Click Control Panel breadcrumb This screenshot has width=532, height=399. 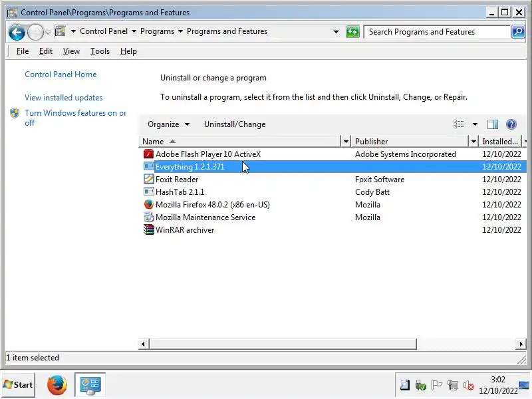104,31
